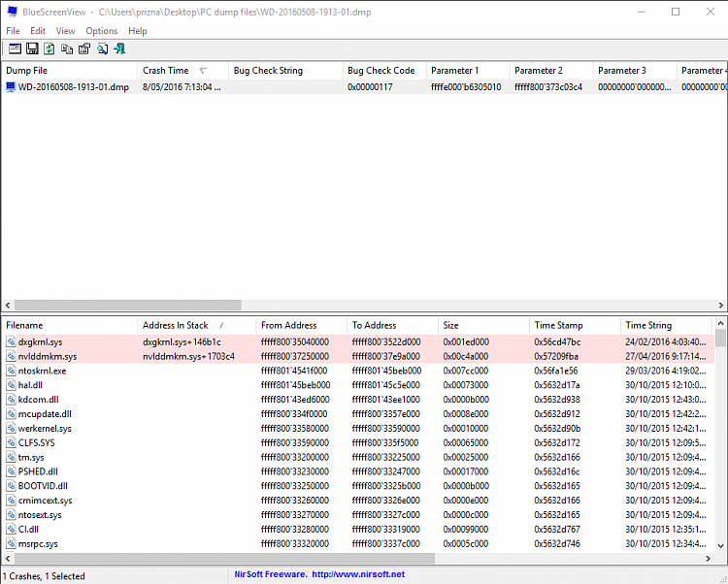Sort by the Crash Time column header
The width and height of the screenshot is (728, 584).
coord(182,71)
